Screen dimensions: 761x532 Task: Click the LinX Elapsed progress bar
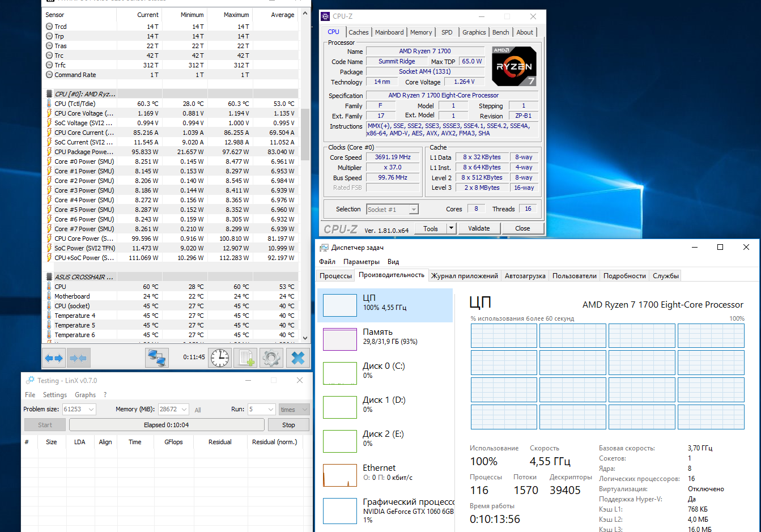pyautogui.click(x=167, y=425)
